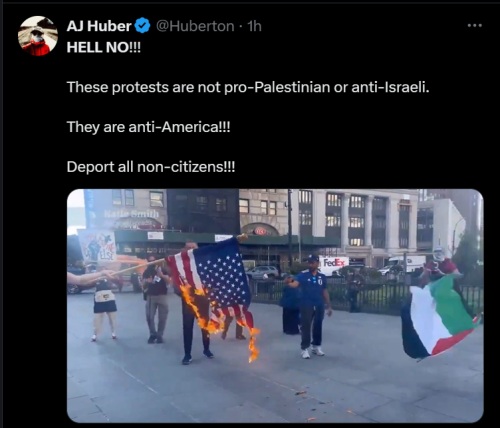
Task: Click the They are anti-America!!! line
Action: 149,127
